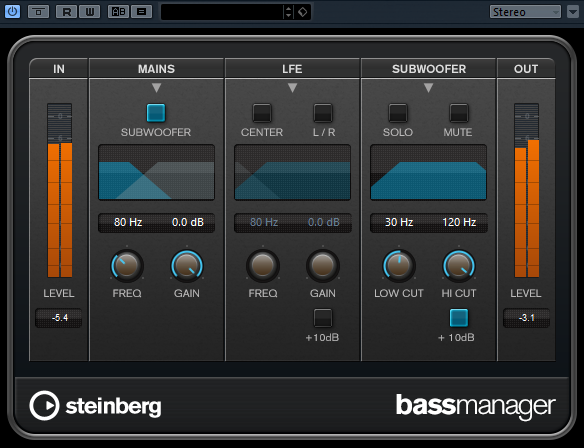The image size is (584, 448).
Task: Select the LFE 80 Hz frequency value
Action: click(x=264, y=222)
